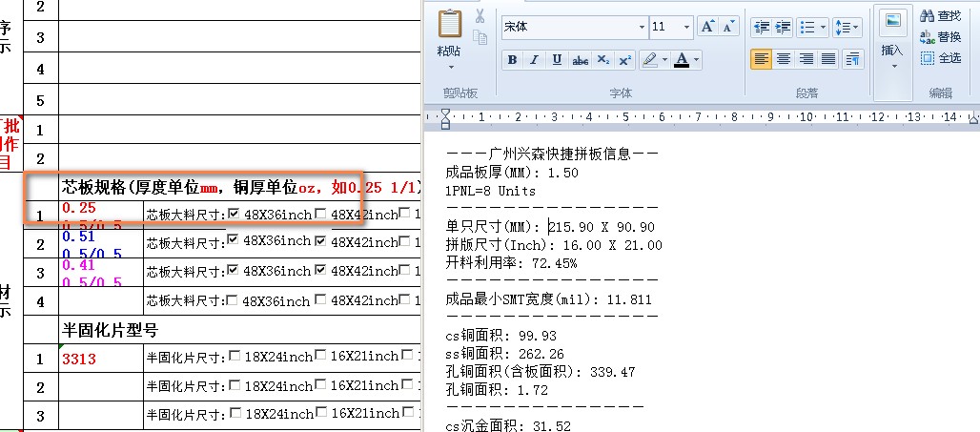Viewport: 980px width, 432px height.
Task: Click the Replace (替换) icon
Action: pos(927,37)
